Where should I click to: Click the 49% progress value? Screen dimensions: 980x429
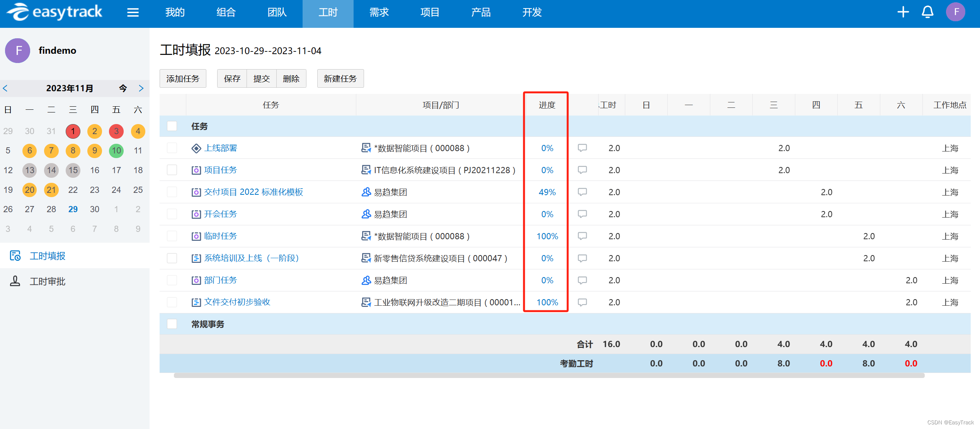547,192
